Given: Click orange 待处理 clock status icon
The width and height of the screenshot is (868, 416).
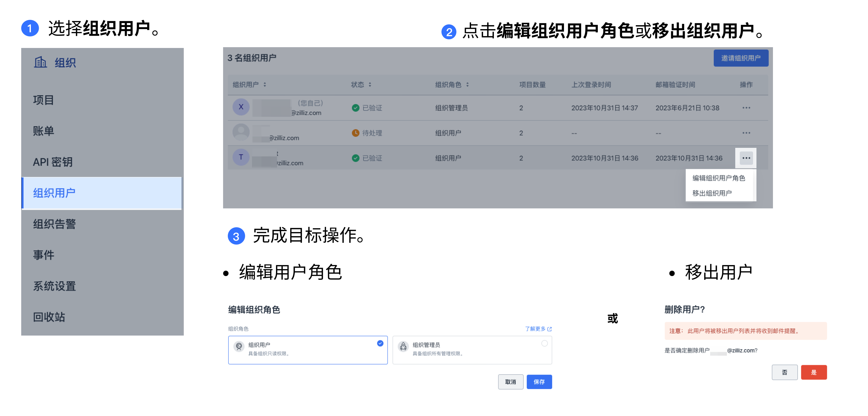Looking at the screenshot, I should (356, 133).
